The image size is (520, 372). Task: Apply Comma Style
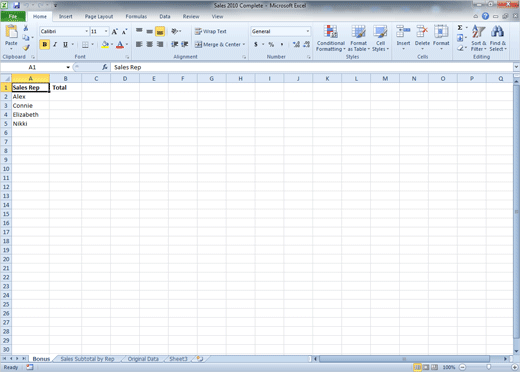tap(282, 44)
